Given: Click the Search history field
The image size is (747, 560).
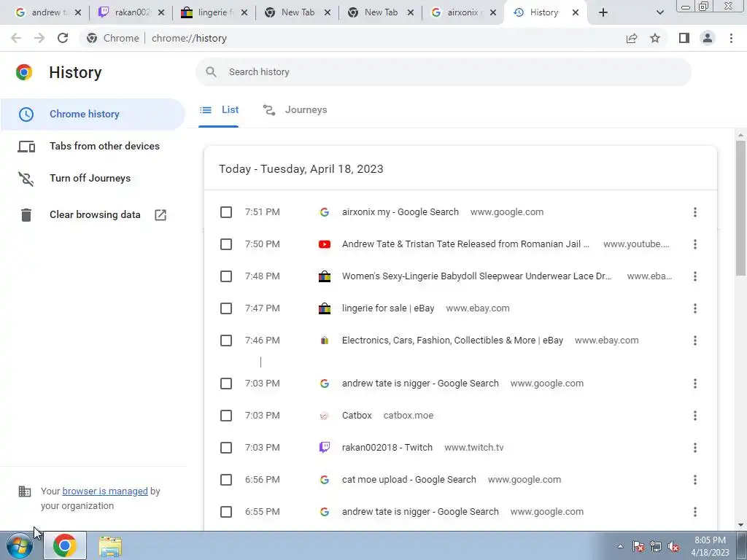Looking at the screenshot, I should tap(444, 72).
